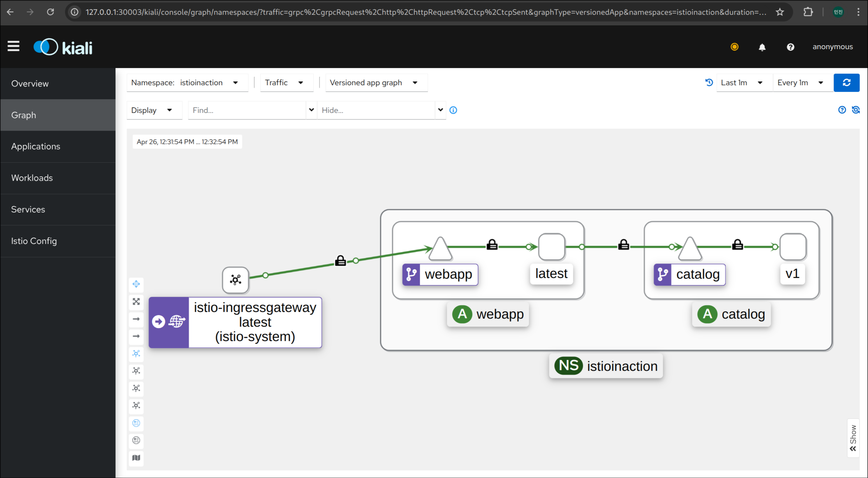Select the A webapp application box label
Image resolution: width=868 pixels, height=478 pixels.
[488, 314]
